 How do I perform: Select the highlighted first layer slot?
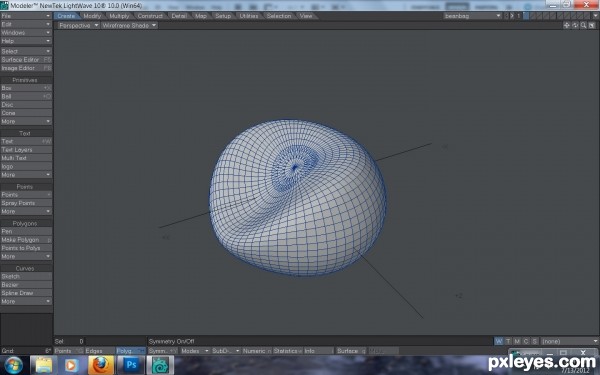click(x=526, y=16)
